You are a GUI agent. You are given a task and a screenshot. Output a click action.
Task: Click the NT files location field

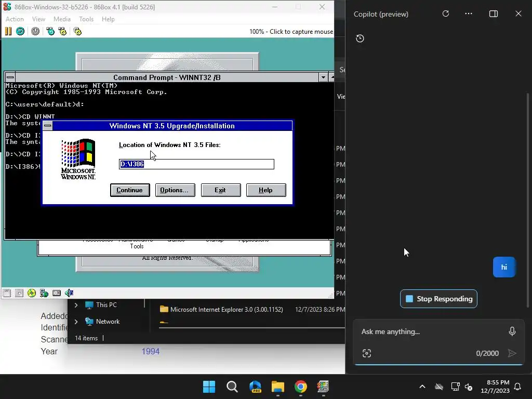(196, 164)
